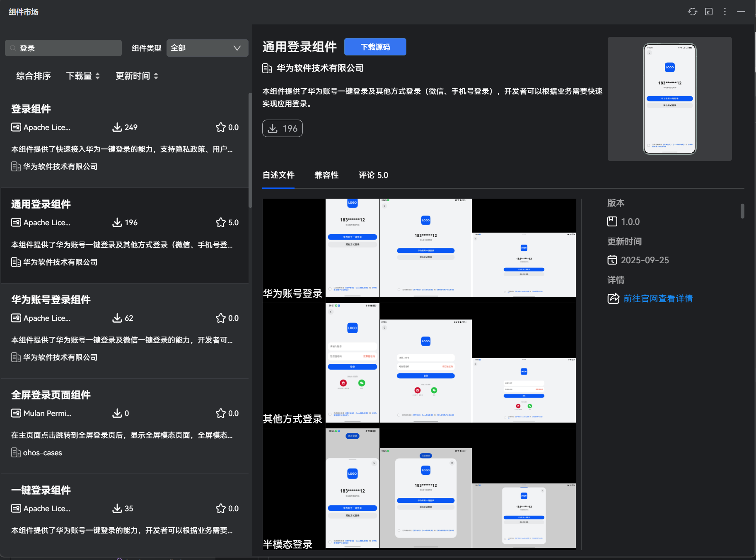Open the 评论 5.0 tab
The image size is (756, 560).
(373, 175)
